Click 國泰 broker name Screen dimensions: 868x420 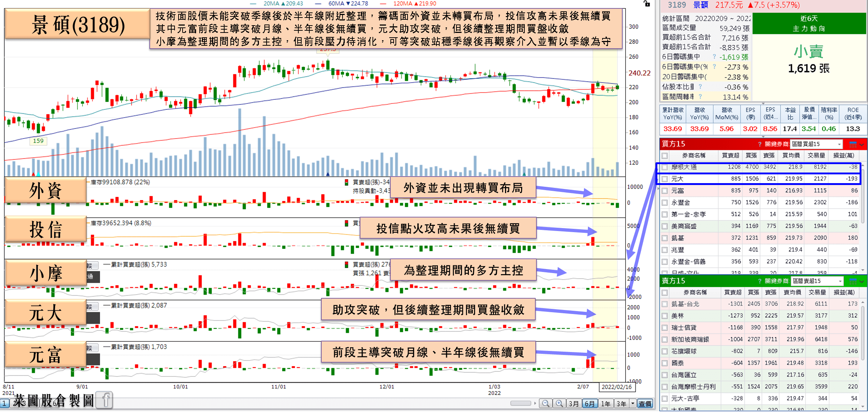tap(678, 363)
